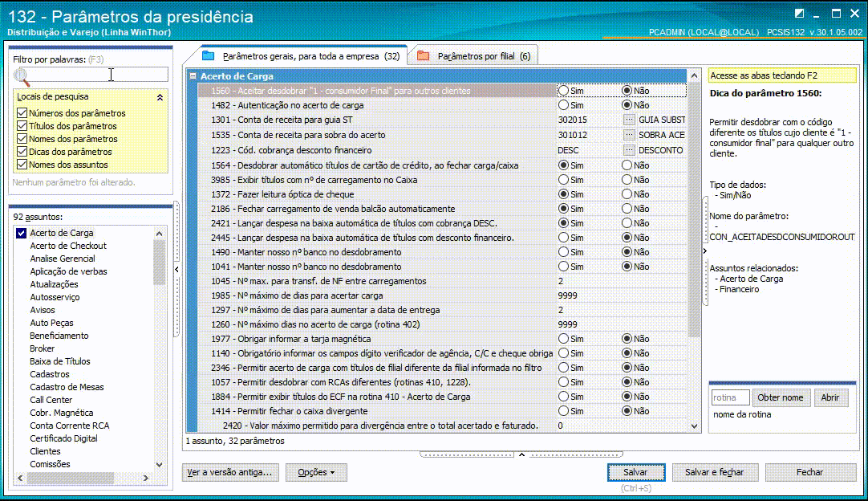Image resolution: width=868 pixels, height=501 pixels.
Task: Click Salvar e fechar button
Action: [x=714, y=472]
